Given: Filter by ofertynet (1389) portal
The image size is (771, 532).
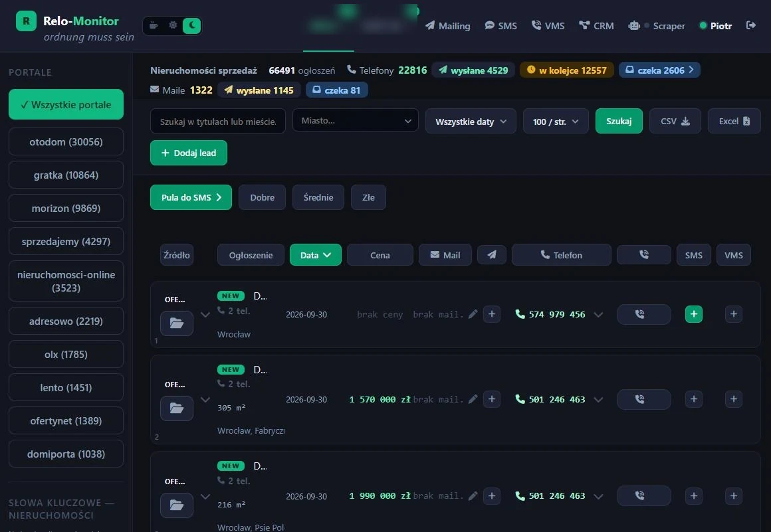Looking at the screenshot, I should click(x=66, y=420).
